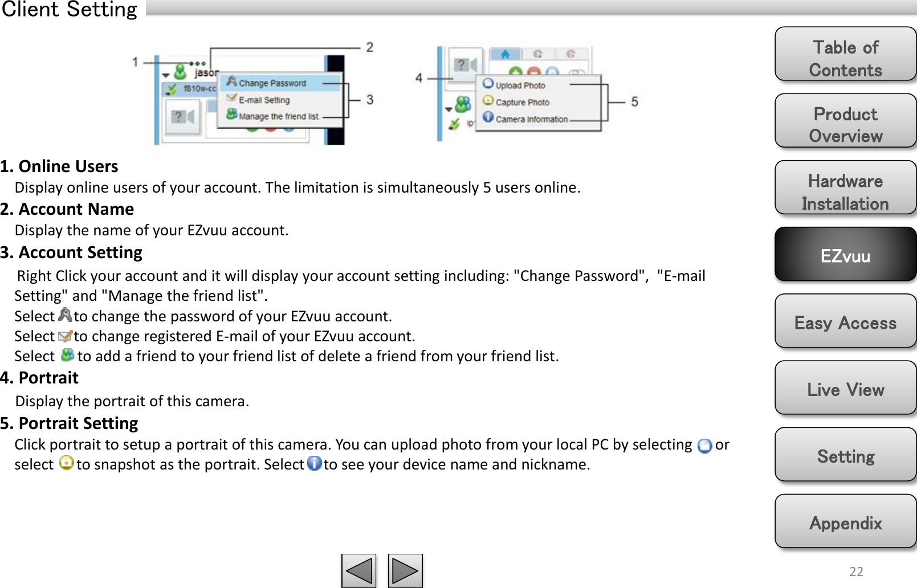Collapse the friends group arrow in right illustration
The height and width of the screenshot is (588, 917).
coord(449,109)
